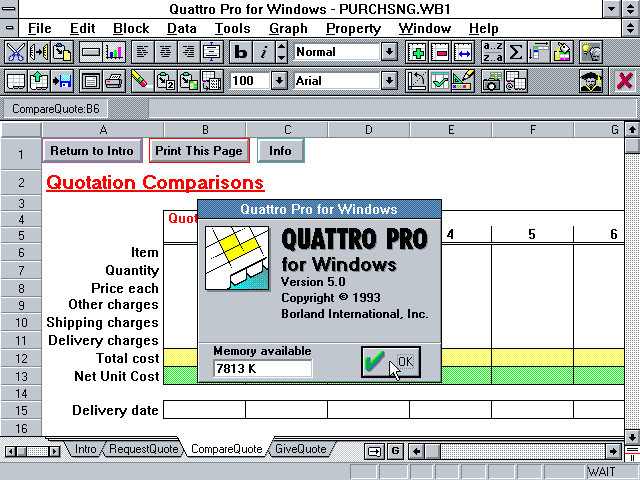
Task: Click the zoom 100 value field
Action: point(249,81)
